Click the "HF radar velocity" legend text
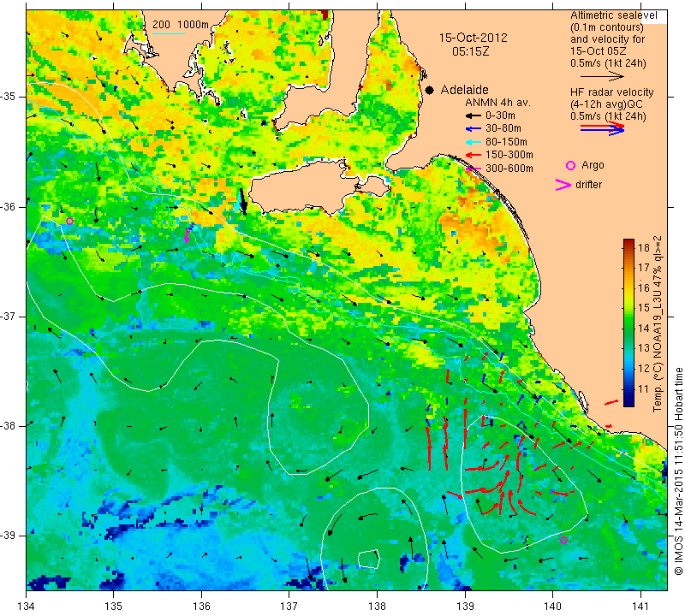Image resolution: width=685 pixels, height=616 pixels. 611,92
